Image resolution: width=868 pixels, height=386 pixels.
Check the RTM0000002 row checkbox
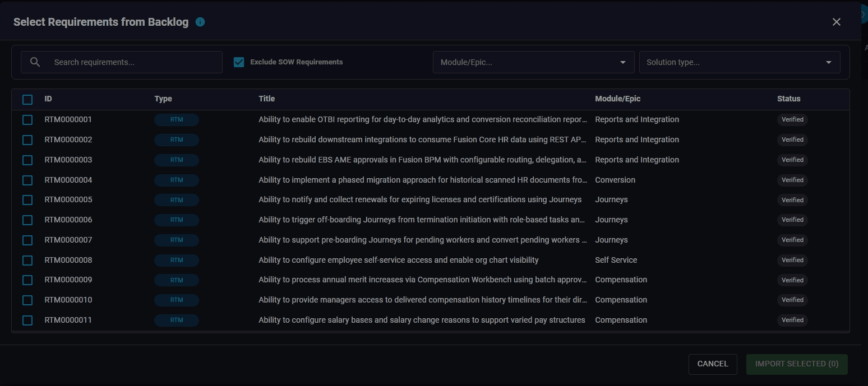coord(27,140)
